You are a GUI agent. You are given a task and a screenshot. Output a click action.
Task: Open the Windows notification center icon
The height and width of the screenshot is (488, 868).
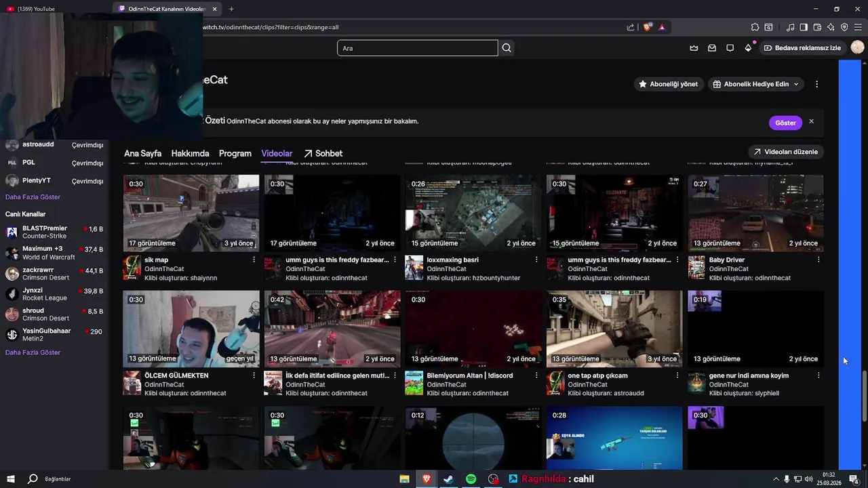(x=854, y=479)
